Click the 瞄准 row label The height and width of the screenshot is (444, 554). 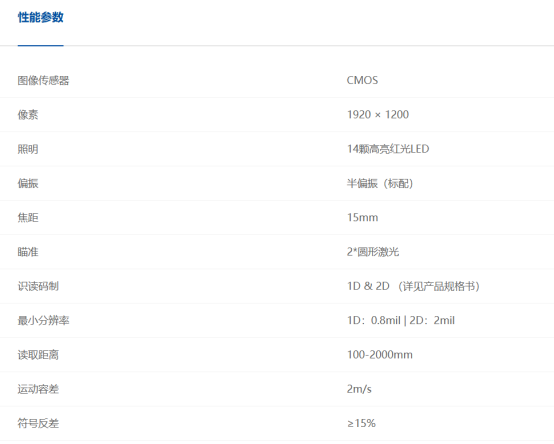click(x=28, y=252)
